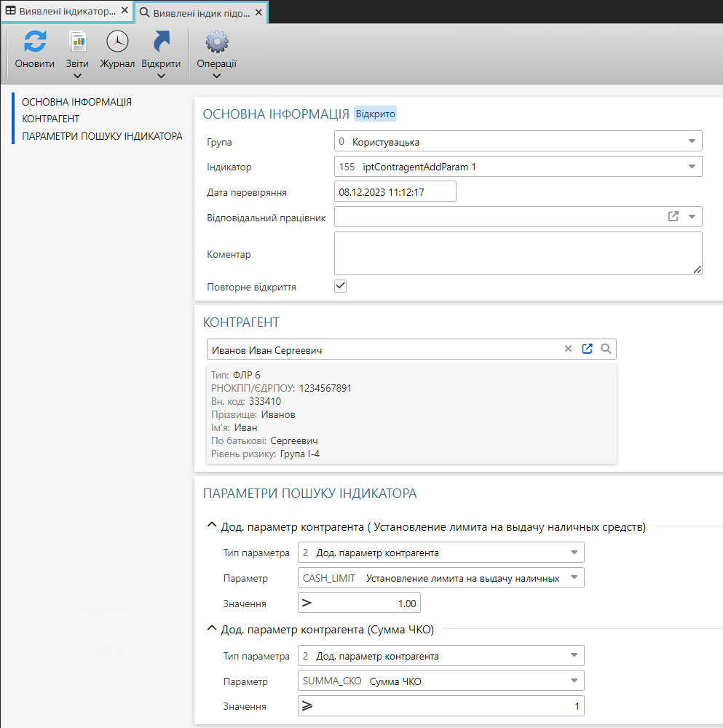Clear the контрагент field with X icon
This screenshot has height=728, width=723.
(x=569, y=349)
